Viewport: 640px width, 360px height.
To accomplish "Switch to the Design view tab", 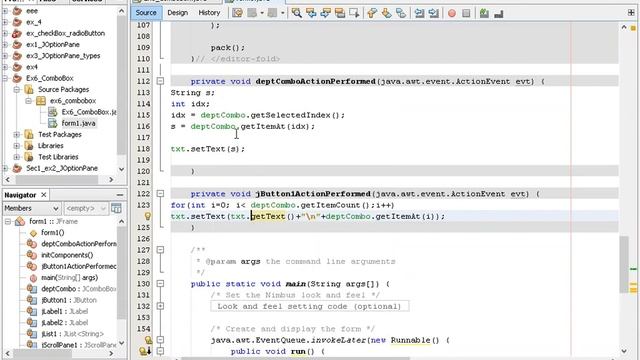I will click(x=178, y=13).
